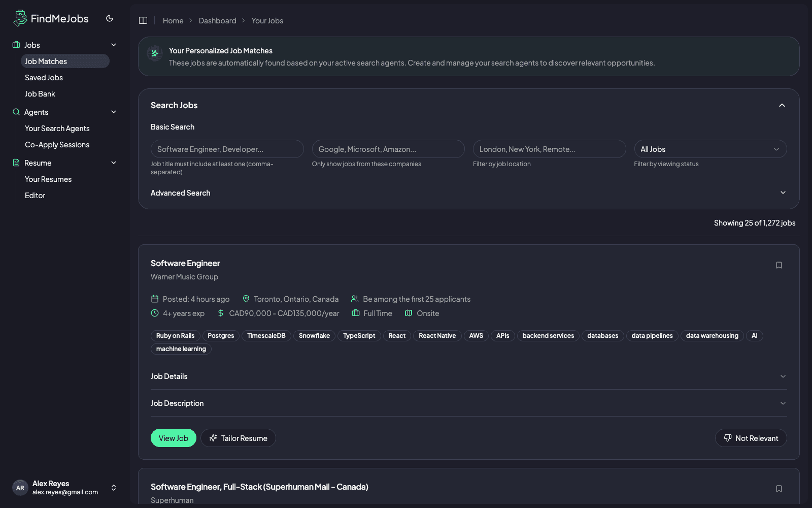The height and width of the screenshot is (508, 812).
Task: Toggle dark mode with the moon icon
Action: click(110, 18)
